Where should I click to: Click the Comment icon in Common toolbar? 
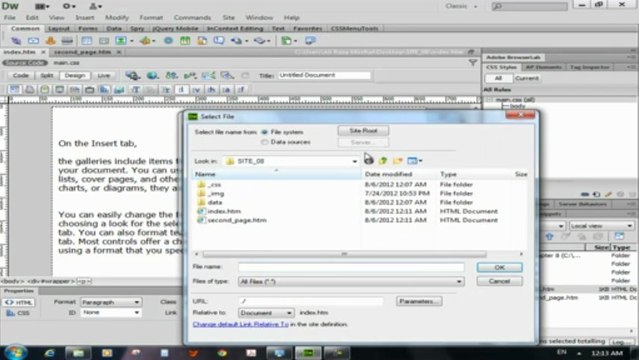pos(219,41)
